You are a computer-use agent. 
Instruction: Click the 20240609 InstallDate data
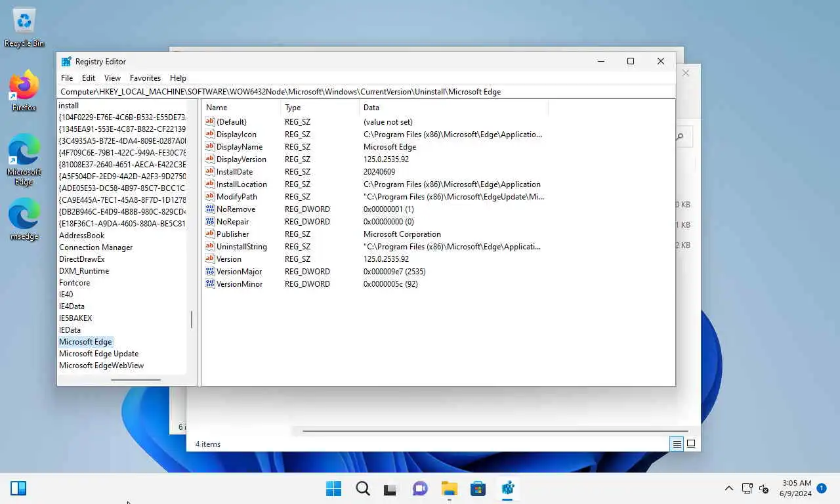pyautogui.click(x=379, y=172)
